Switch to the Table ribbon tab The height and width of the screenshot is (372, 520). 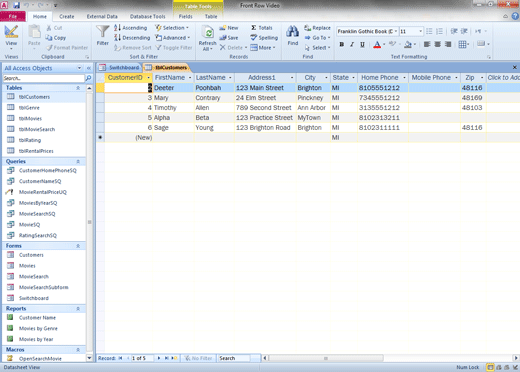(x=211, y=16)
